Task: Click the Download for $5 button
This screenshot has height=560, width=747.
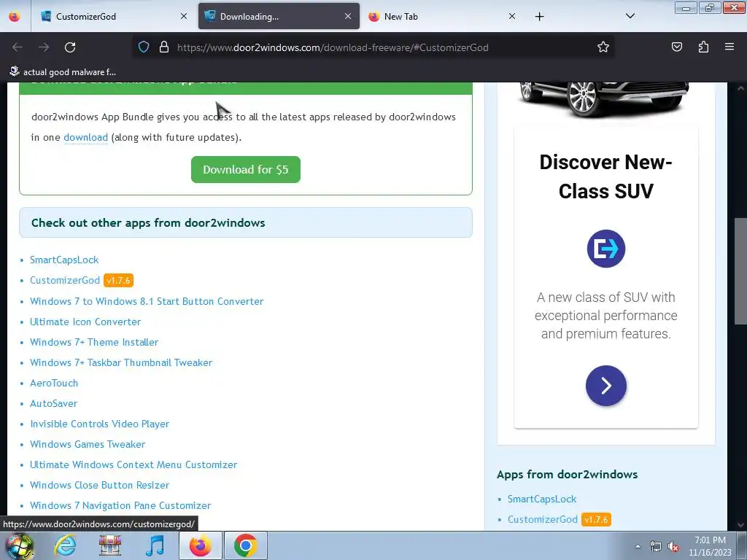Action: pyautogui.click(x=245, y=169)
